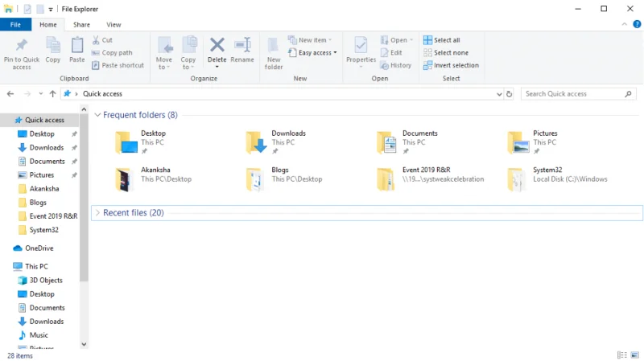Image resolution: width=644 pixels, height=361 pixels.
Task: Open the Blogs folder tile
Action: [284, 178]
